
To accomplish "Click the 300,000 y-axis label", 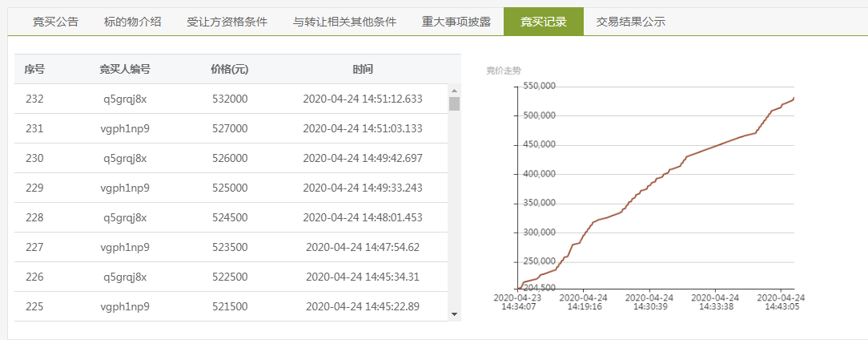I will coord(540,233).
